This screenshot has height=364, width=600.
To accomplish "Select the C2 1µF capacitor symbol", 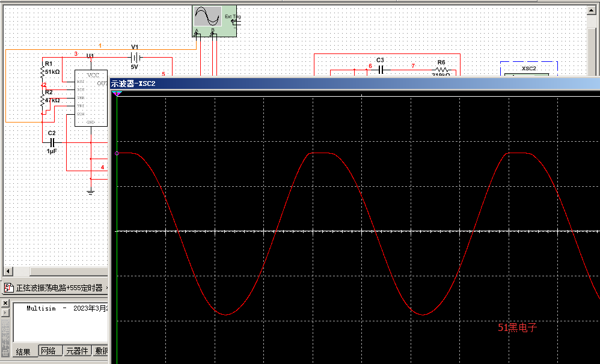I will (53, 142).
